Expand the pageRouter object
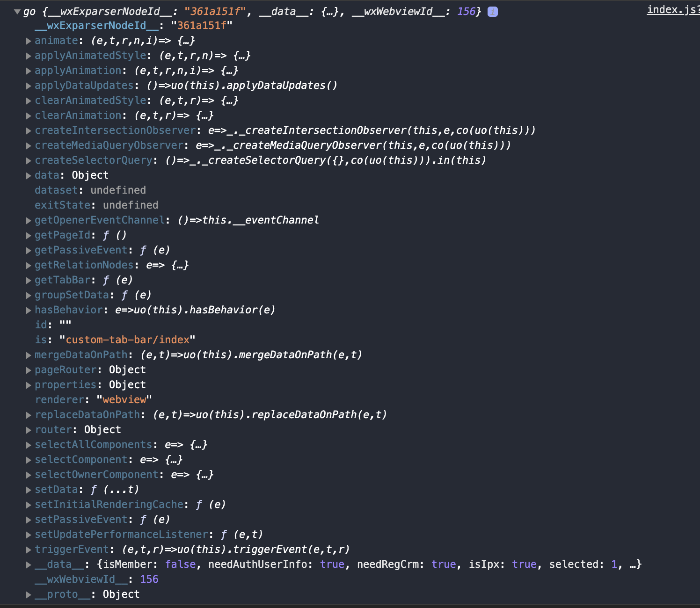 [x=29, y=370]
